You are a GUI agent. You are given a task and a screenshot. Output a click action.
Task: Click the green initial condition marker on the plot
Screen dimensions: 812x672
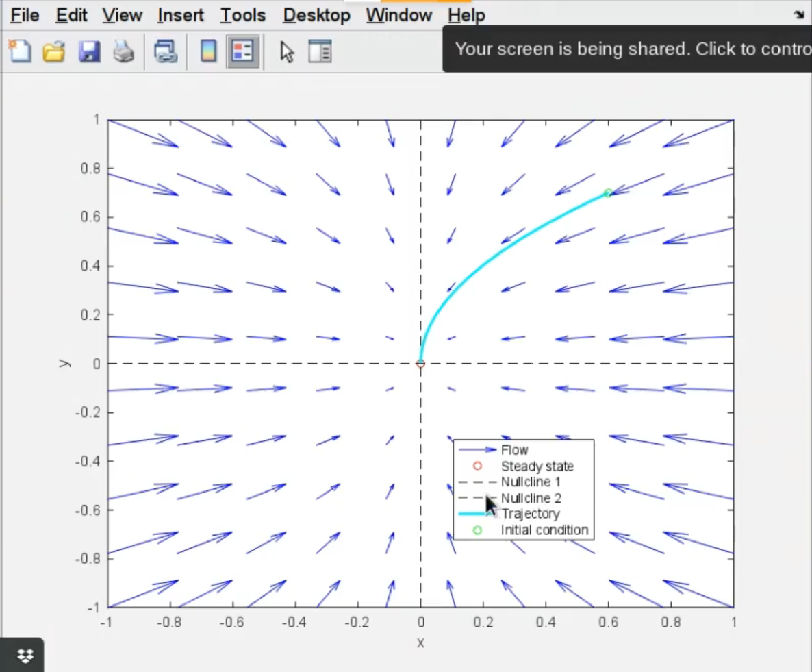pos(608,193)
